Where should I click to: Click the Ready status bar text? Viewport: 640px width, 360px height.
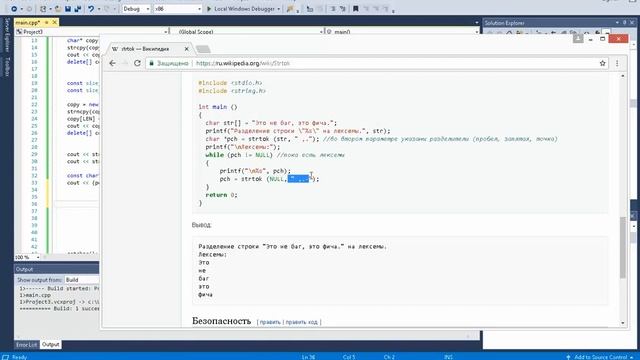coord(20,357)
